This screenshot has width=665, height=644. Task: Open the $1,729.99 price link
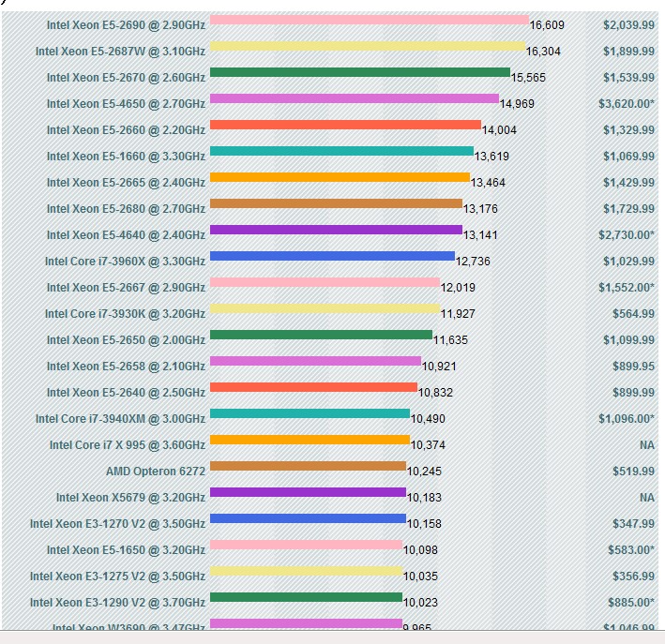(x=629, y=209)
